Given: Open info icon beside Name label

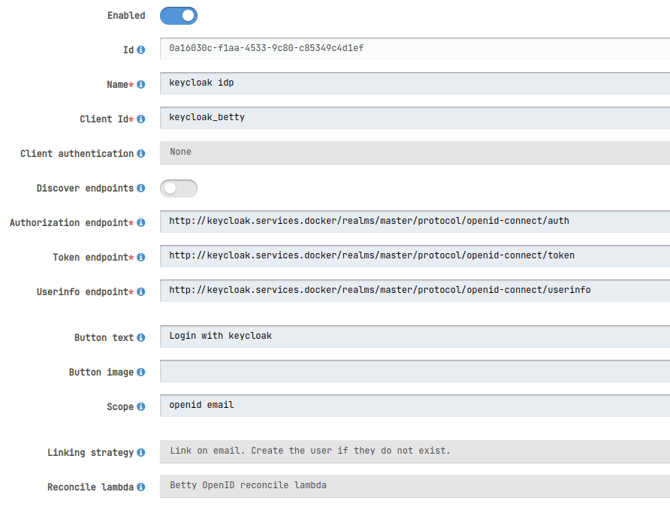Looking at the screenshot, I should [x=141, y=85].
